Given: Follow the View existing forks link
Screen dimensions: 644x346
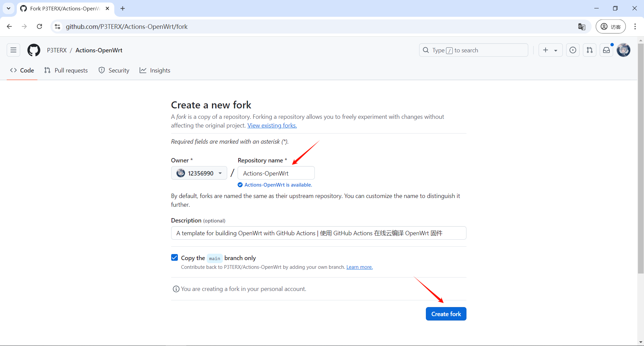Looking at the screenshot, I should tap(272, 126).
